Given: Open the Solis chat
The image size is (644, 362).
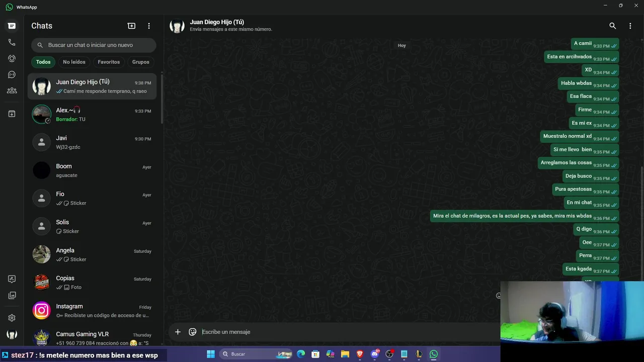Looking at the screenshot, I should tap(92, 226).
